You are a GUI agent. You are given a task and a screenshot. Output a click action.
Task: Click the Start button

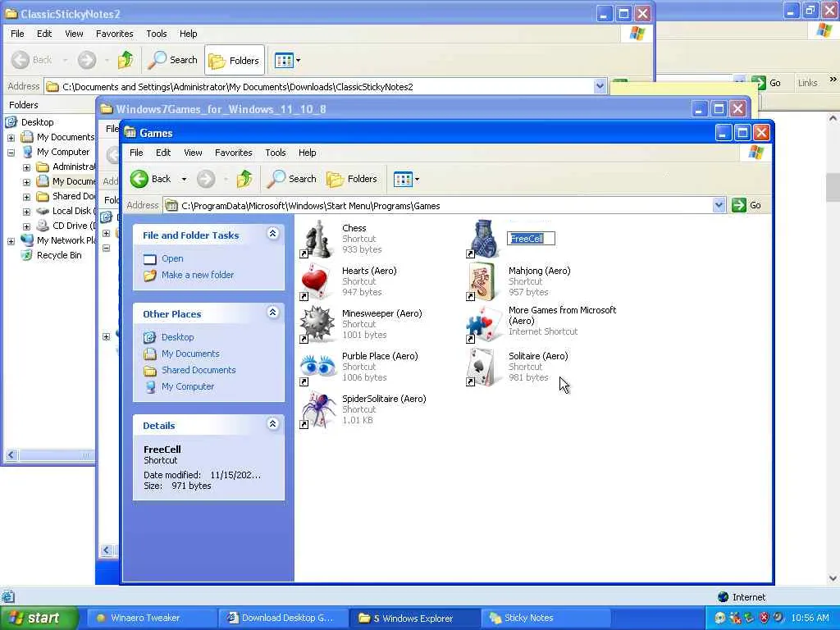click(x=38, y=618)
